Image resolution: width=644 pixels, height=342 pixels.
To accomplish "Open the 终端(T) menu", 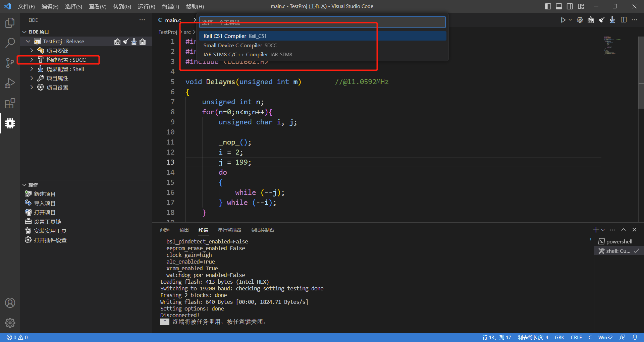I will [x=170, y=6].
